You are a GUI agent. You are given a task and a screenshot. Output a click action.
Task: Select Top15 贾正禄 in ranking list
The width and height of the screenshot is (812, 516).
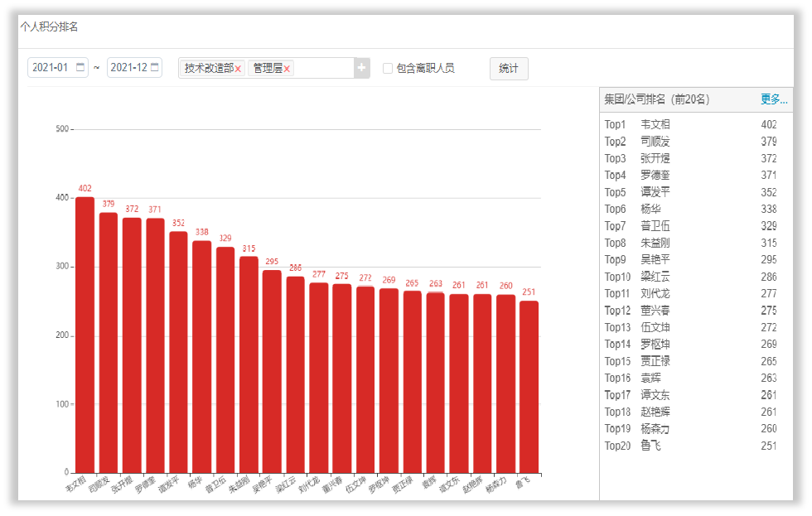tap(691, 361)
